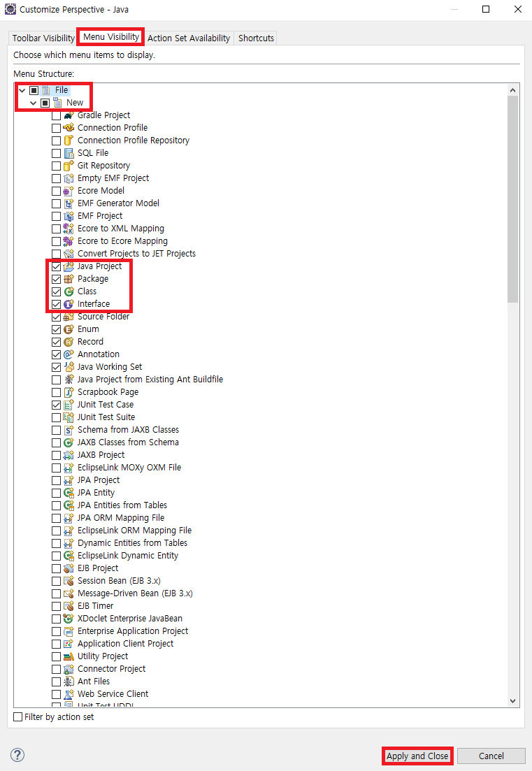Open Action Set Availability tab
Image resolution: width=532 pixels, height=771 pixels.
click(x=189, y=38)
